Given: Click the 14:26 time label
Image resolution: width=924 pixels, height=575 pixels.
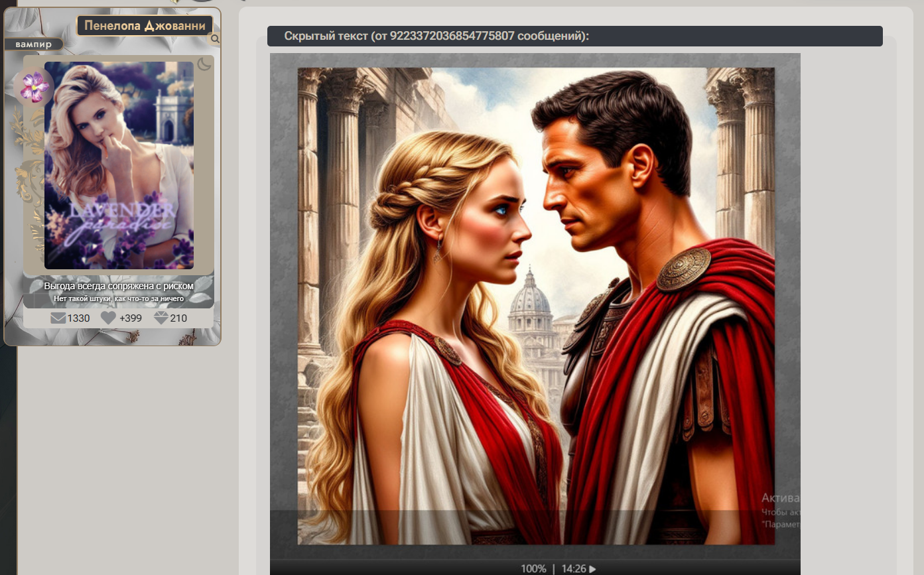Looking at the screenshot, I should (574, 568).
